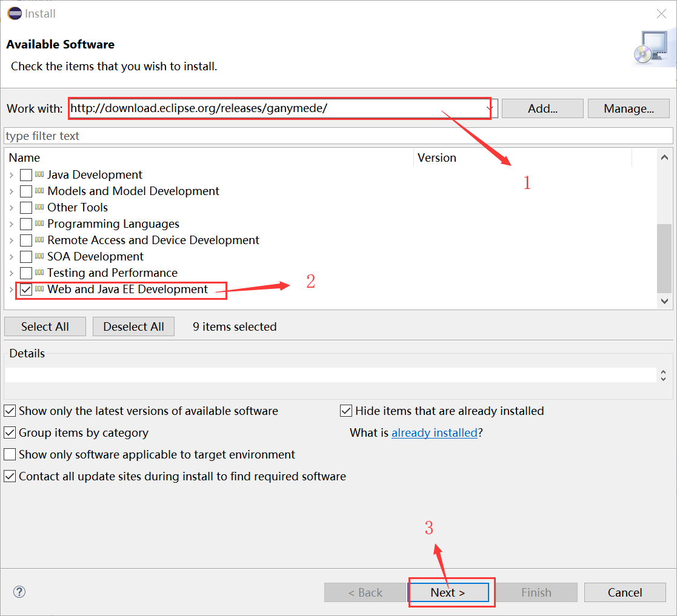
Task: Click the Models and Model Development category icon
Action: point(39,191)
